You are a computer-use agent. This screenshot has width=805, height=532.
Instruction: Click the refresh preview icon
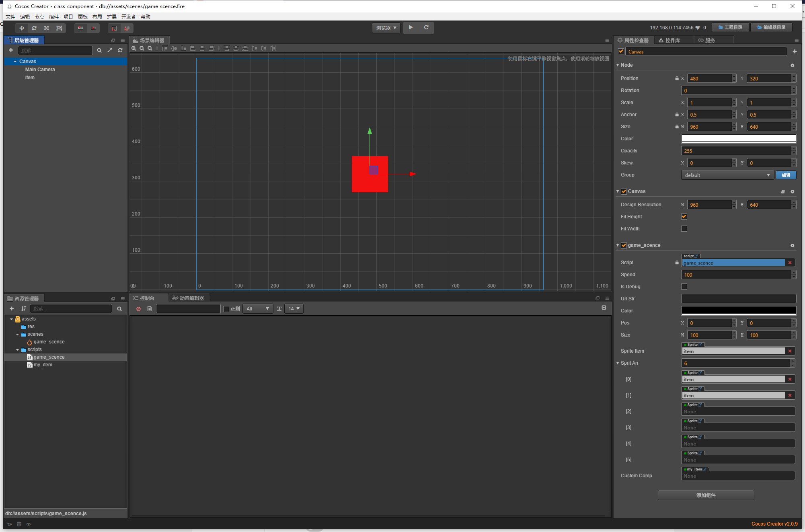(x=426, y=27)
